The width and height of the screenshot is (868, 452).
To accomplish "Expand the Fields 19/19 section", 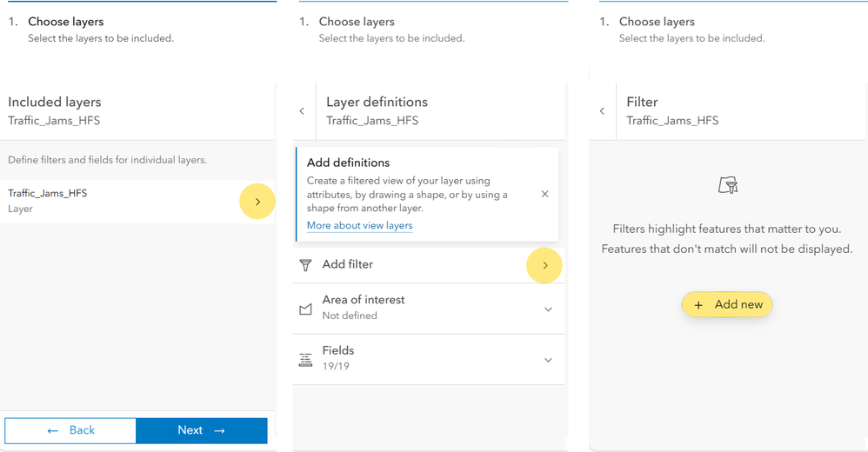I will 548,360.
